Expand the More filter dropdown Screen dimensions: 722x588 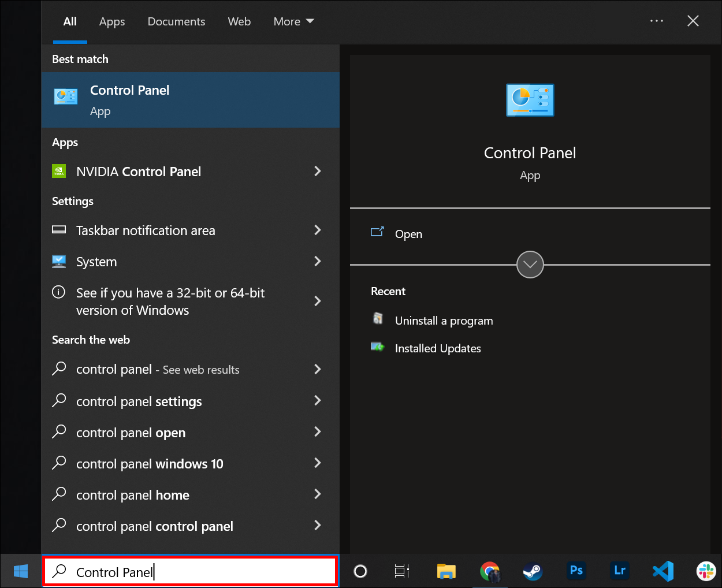[293, 21]
